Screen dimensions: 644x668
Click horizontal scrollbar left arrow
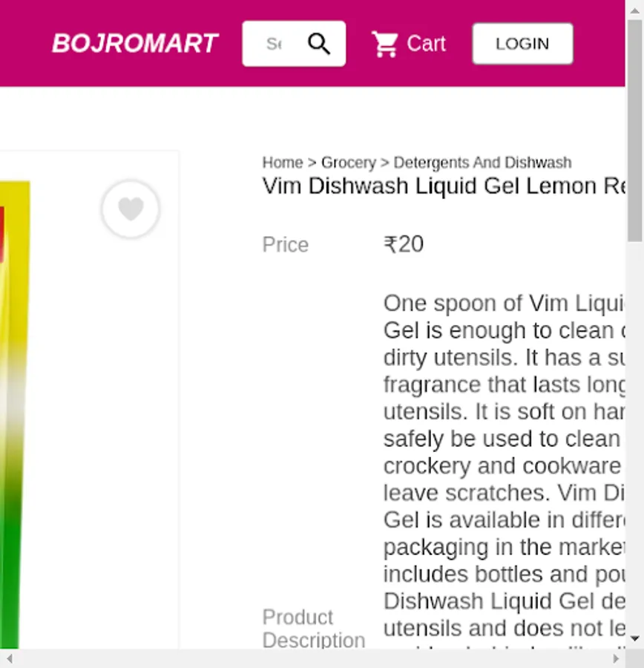click(x=10, y=658)
